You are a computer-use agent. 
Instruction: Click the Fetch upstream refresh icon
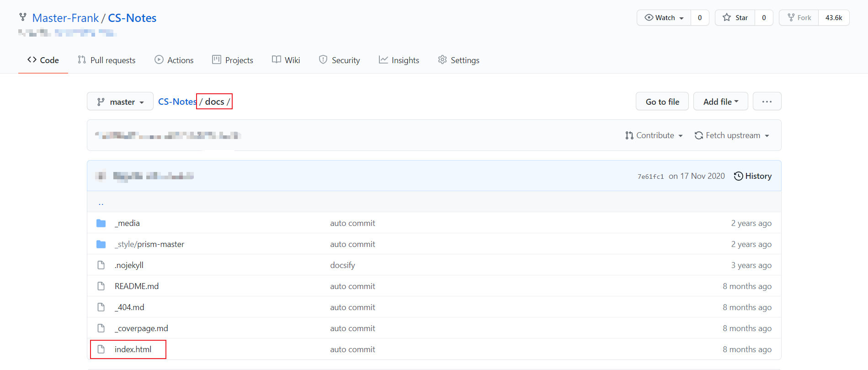click(699, 135)
